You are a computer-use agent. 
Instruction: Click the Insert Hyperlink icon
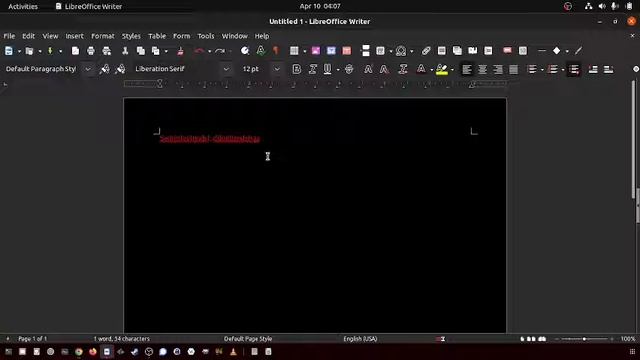(x=426, y=51)
